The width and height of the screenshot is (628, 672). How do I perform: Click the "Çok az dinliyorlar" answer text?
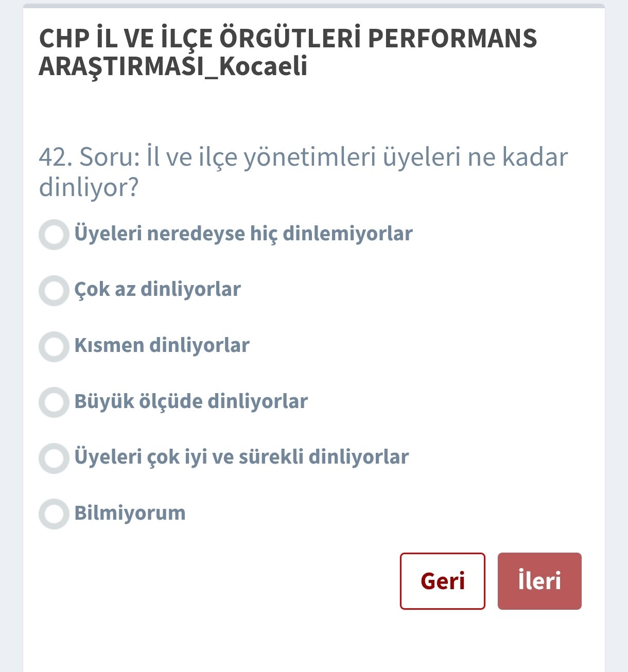pyautogui.click(x=158, y=289)
